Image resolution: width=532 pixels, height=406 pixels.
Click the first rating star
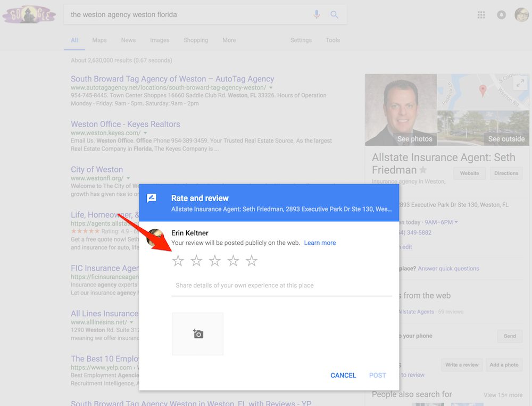(x=178, y=261)
